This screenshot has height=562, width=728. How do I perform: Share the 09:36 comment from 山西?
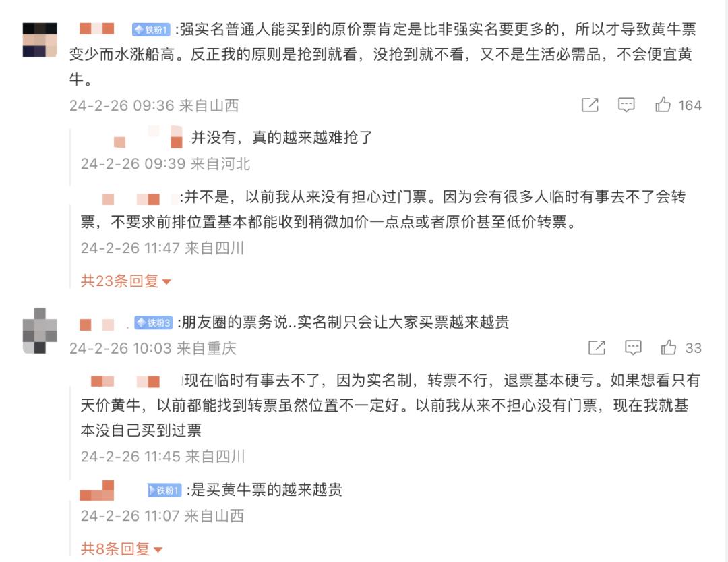[590, 105]
